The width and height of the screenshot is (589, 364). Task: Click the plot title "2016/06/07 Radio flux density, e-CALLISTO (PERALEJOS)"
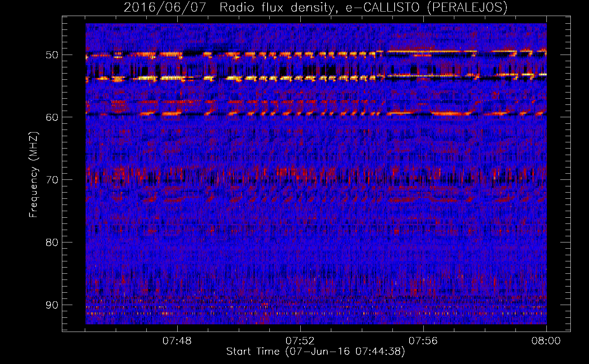(x=316, y=7)
